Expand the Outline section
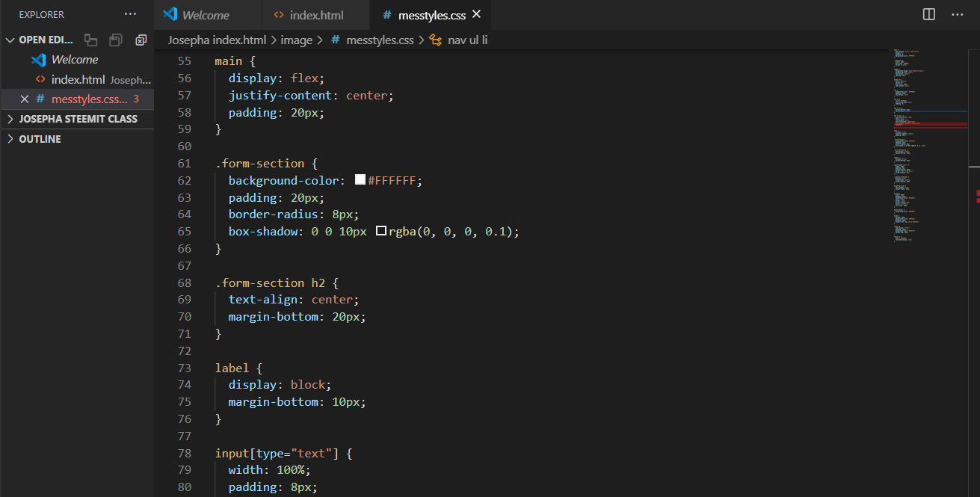 point(77,139)
